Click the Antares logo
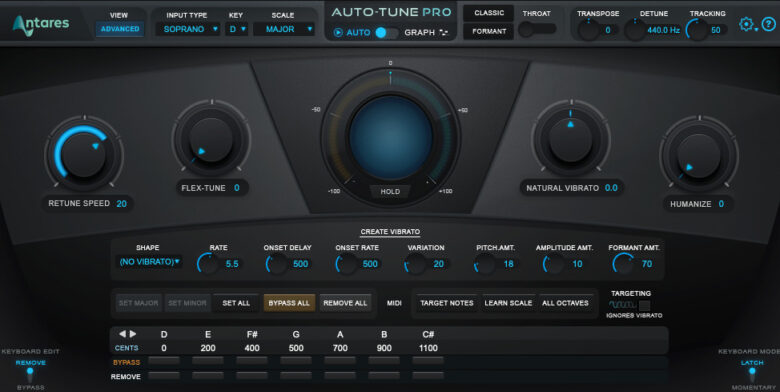780x392 pixels. 41,25
